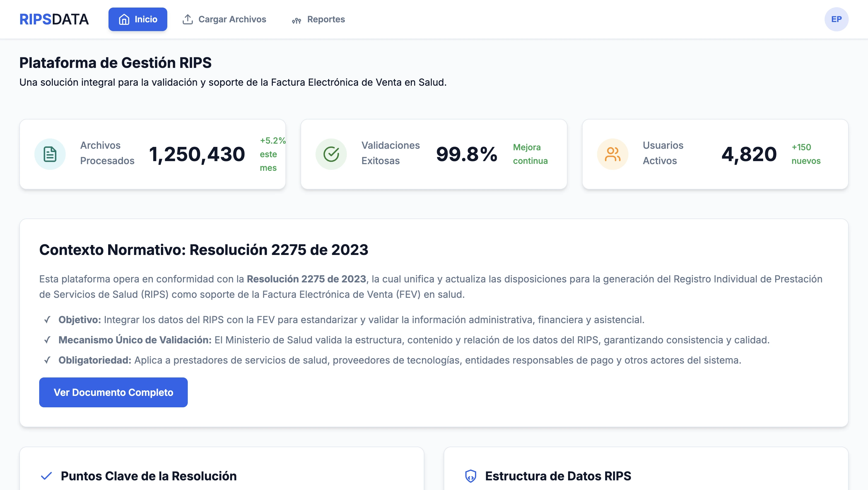Select the Inicio navigation tab

(138, 19)
